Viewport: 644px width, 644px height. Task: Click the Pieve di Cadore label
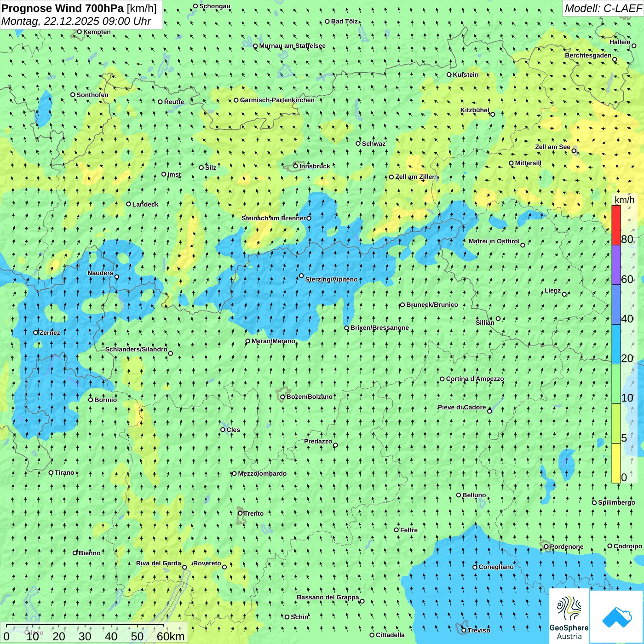pos(461,407)
